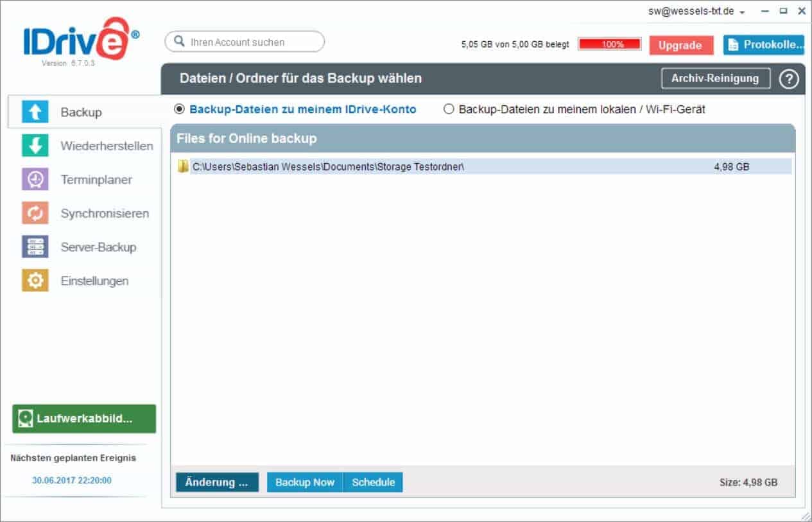Click the Size: 4,98 GB footer text
Image resolution: width=812 pixels, height=522 pixels.
pyautogui.click(x=749, y=482)
